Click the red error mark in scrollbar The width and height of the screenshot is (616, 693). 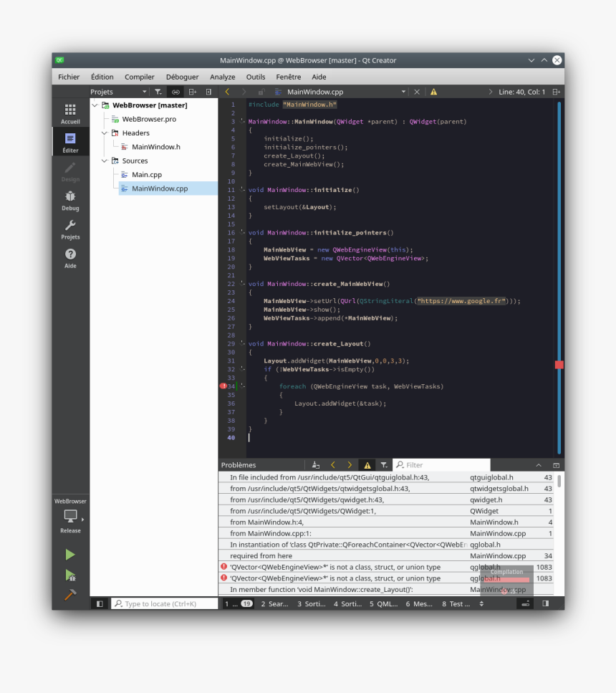point(559,365)
